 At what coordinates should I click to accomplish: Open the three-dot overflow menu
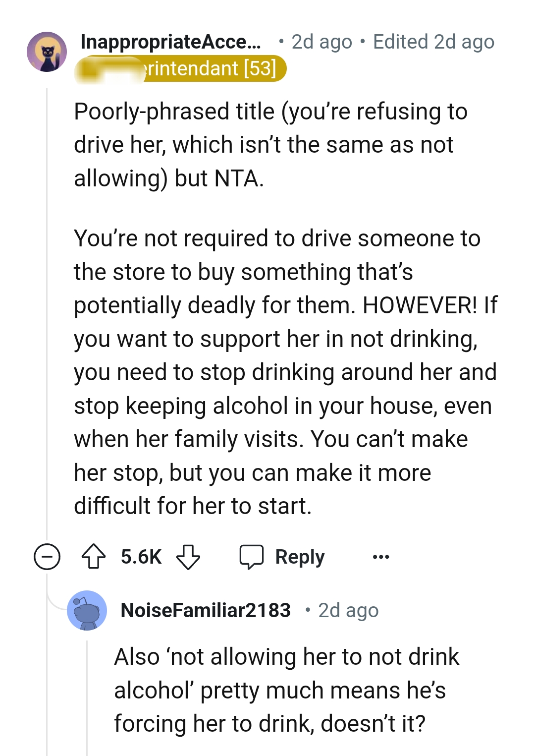pos(380,557)
